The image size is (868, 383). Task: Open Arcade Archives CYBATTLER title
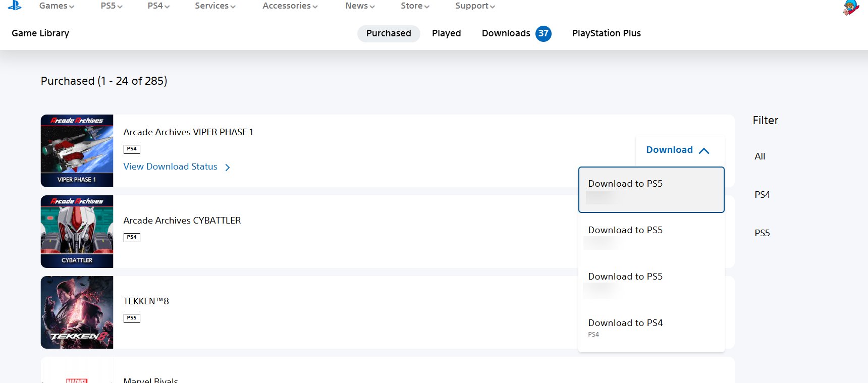point(182,221)
